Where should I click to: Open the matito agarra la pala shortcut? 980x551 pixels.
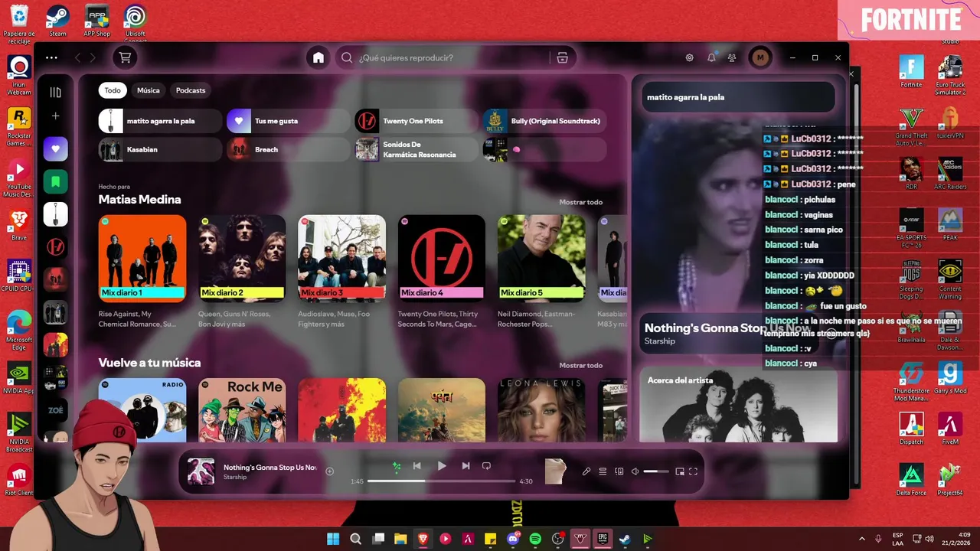pyautogui.click(x=160, y=121)
